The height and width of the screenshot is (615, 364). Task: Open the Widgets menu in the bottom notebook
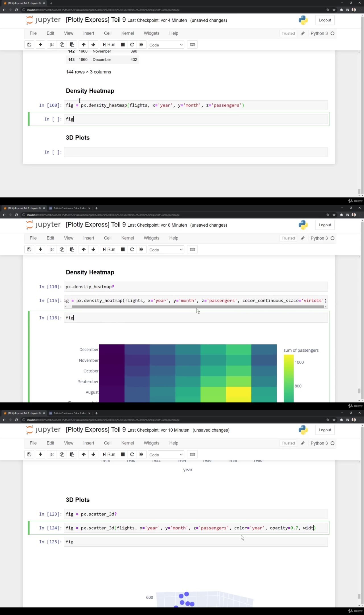click(151, 443)
